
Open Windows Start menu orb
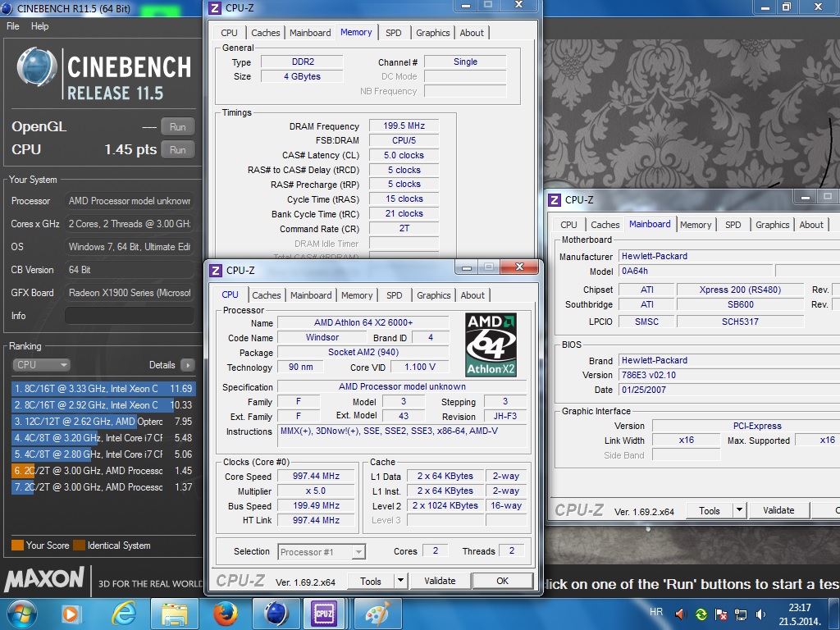click(x=22, y=614)
